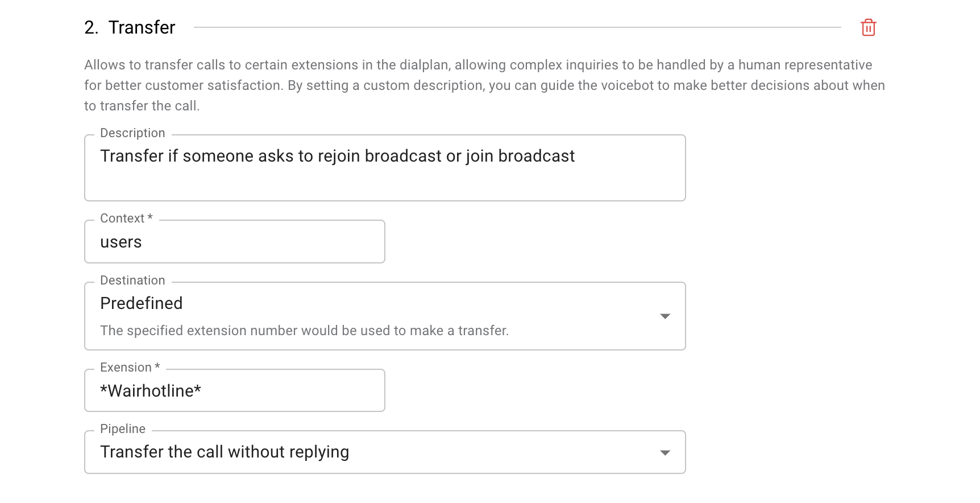Select the text Transfer the call without replying

pyautogui.click(x=225, y=451)
